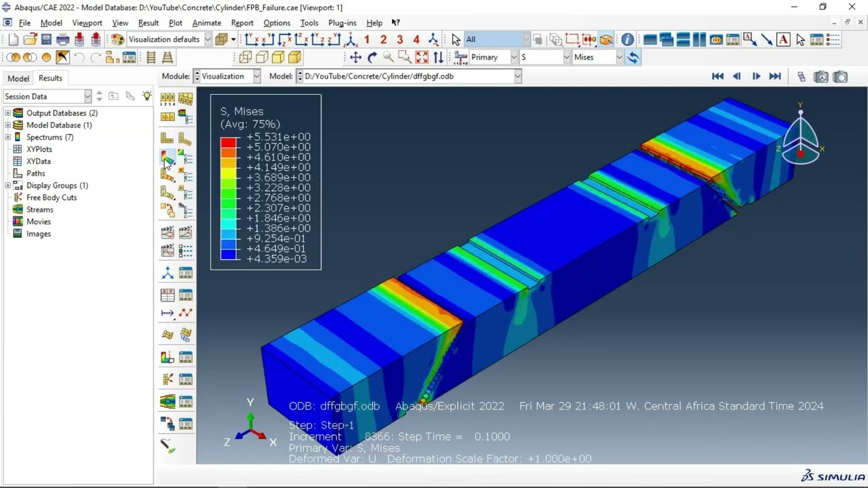Click the Auto-Fit view icon
This screenshot has width=868, height=488.
(x=422, y=58)
